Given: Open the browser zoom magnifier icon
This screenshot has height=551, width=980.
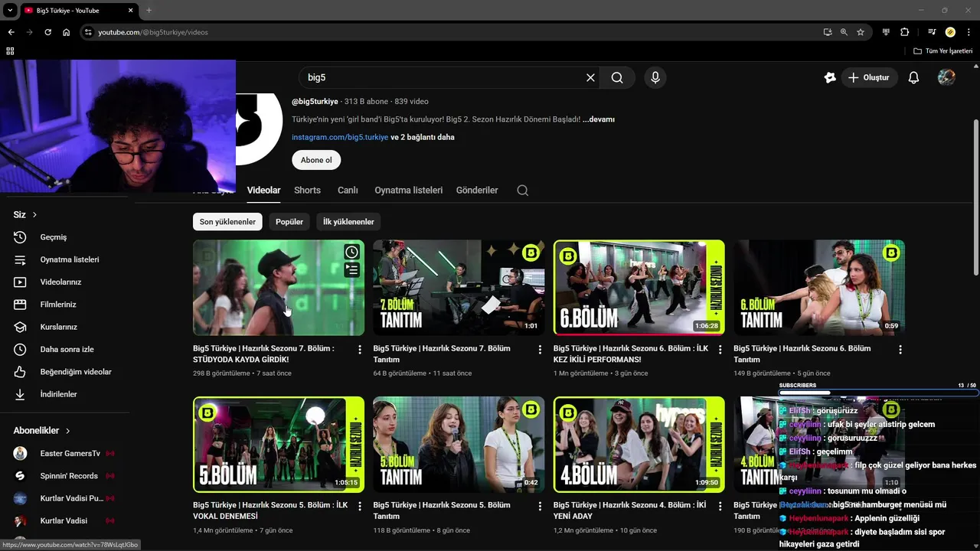Looking at the screenshot, I should pyautogui.click(x=844, y=32).
